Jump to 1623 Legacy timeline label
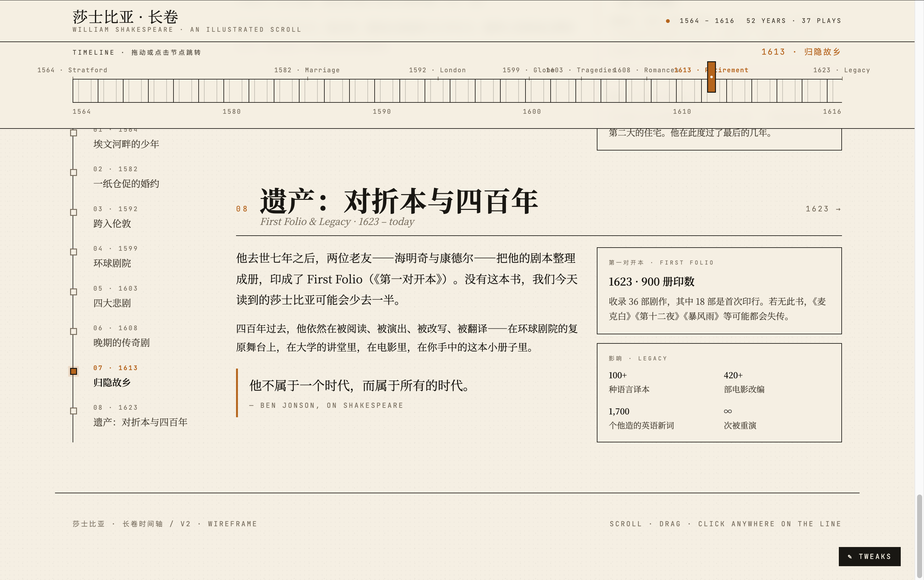Screen dimensions: 924x580 tap(842, 70)
